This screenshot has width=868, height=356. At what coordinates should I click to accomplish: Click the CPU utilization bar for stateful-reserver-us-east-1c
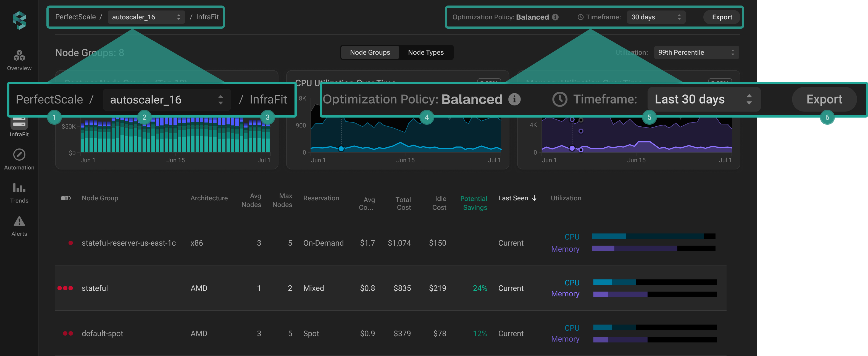pos(653,236)
